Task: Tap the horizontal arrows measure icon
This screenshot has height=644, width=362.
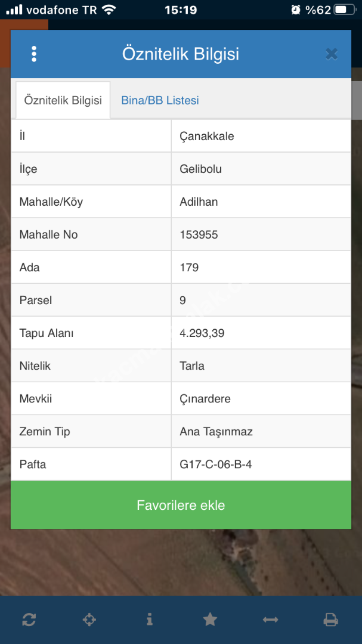Action: pos(270,620)
